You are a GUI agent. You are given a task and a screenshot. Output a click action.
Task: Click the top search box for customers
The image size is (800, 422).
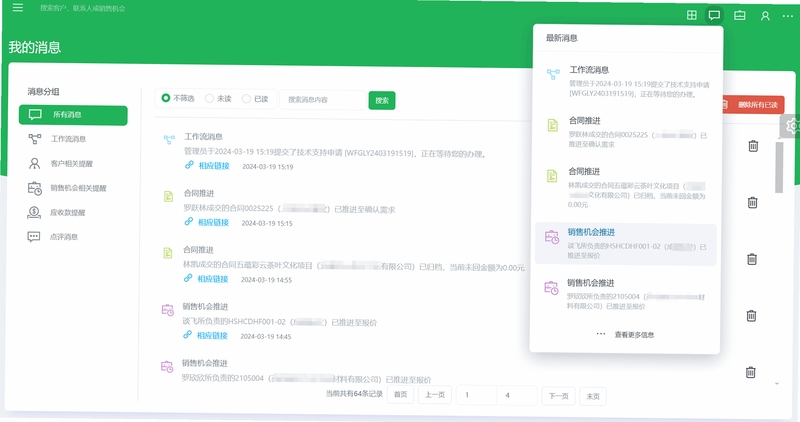pyautogui.click(x=83, y=8)
